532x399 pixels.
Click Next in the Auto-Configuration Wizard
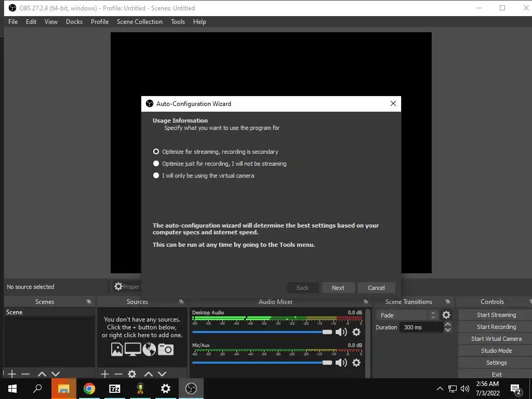(x=338, y=288)
